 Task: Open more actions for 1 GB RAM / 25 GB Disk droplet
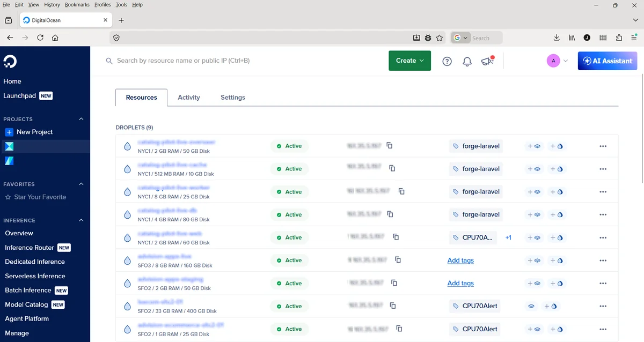click(603, 329)
